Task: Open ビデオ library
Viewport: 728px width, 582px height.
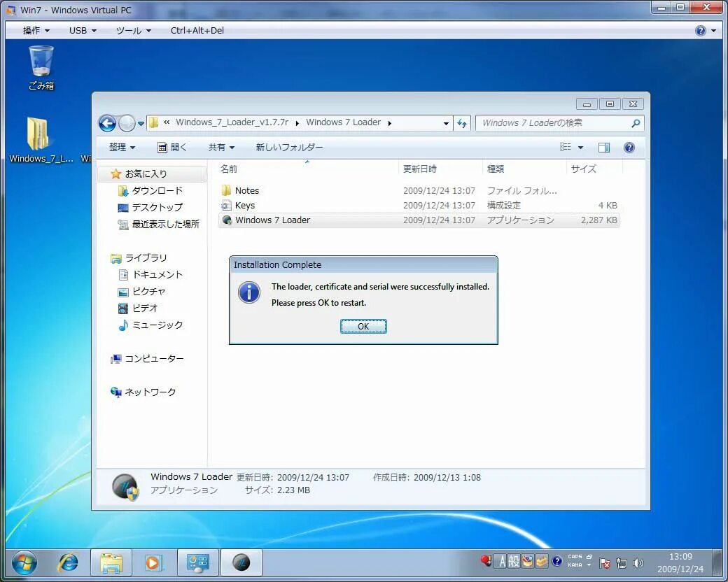Action: [x=139, y=308]
